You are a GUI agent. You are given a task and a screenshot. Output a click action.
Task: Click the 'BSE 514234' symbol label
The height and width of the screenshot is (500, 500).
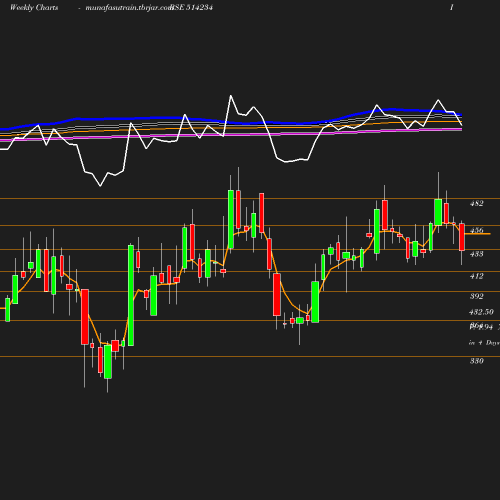(x=191, y=7)
